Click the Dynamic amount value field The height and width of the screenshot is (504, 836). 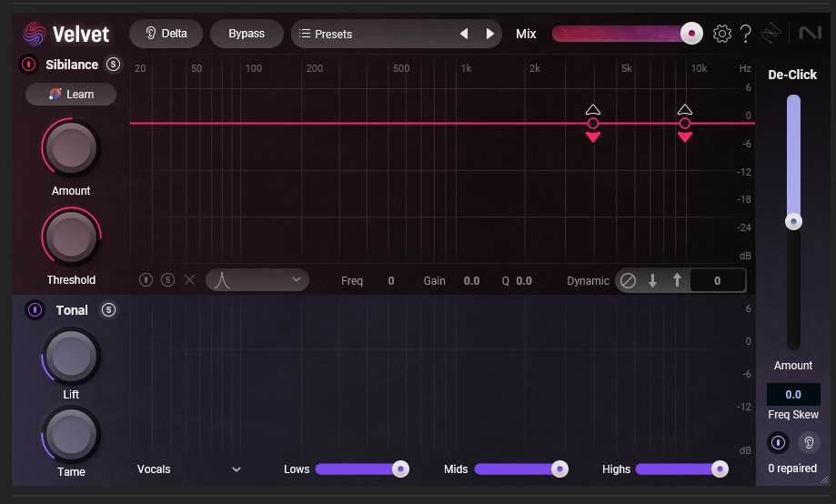pyautogui.click(x=717, y=280)
